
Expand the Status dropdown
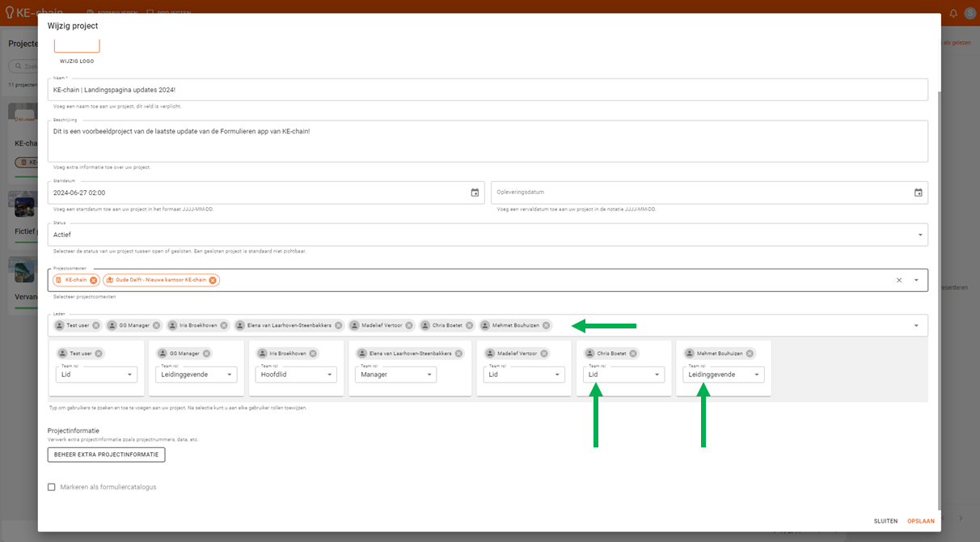click(x=919, y=235)
